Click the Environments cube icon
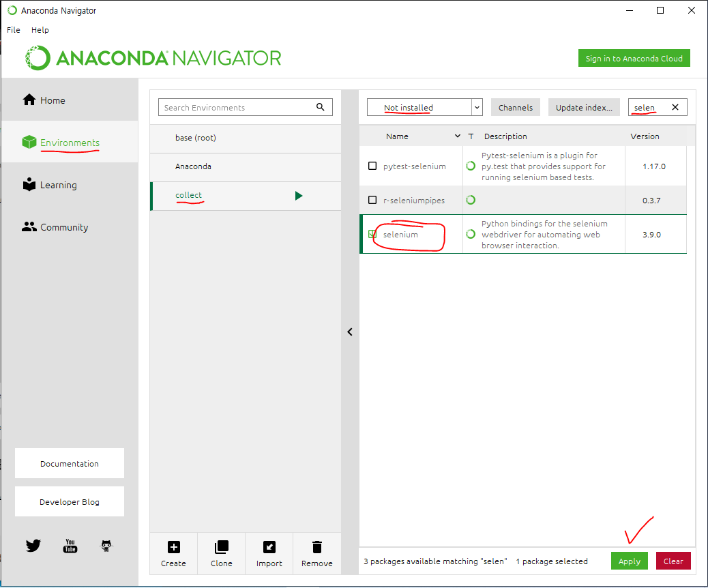This screenshot has width=708, height=588. click(x=29, y=143)
